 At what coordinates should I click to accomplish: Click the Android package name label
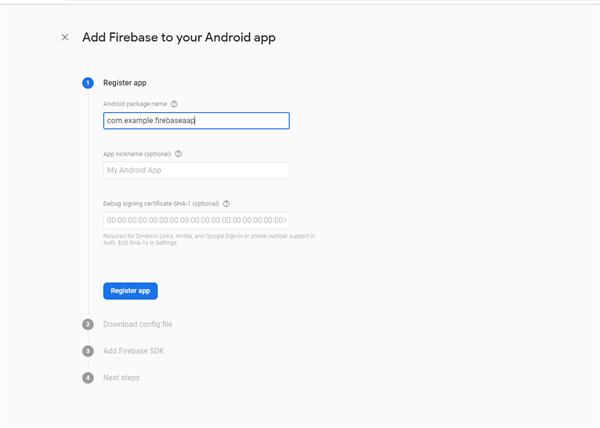135,104
